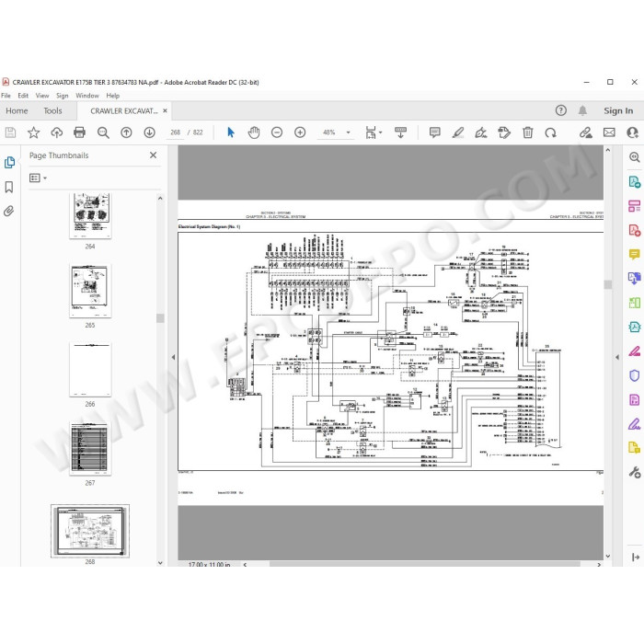The height and width of the screenshot is (644, 644).
Task: Open the Protect shield tool
Action: coord(634,375)
